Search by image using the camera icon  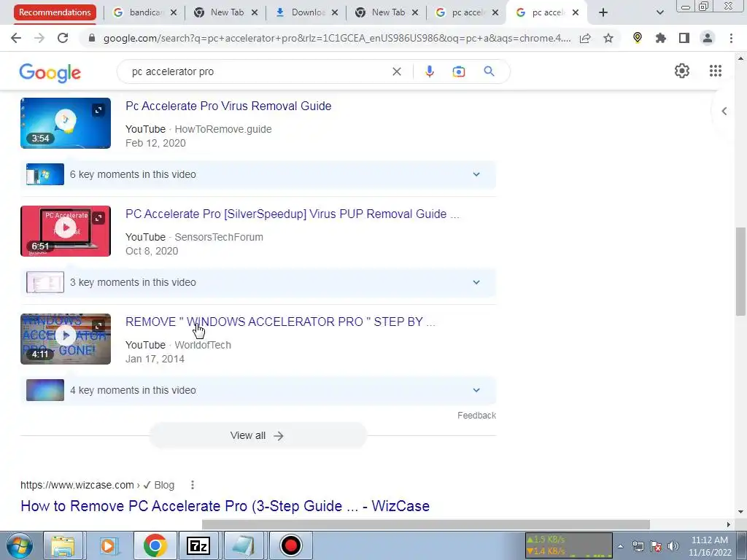click(458, 71)
